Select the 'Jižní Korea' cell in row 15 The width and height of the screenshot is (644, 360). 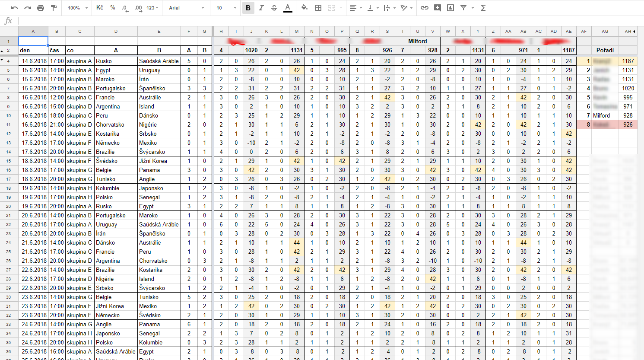159,161
